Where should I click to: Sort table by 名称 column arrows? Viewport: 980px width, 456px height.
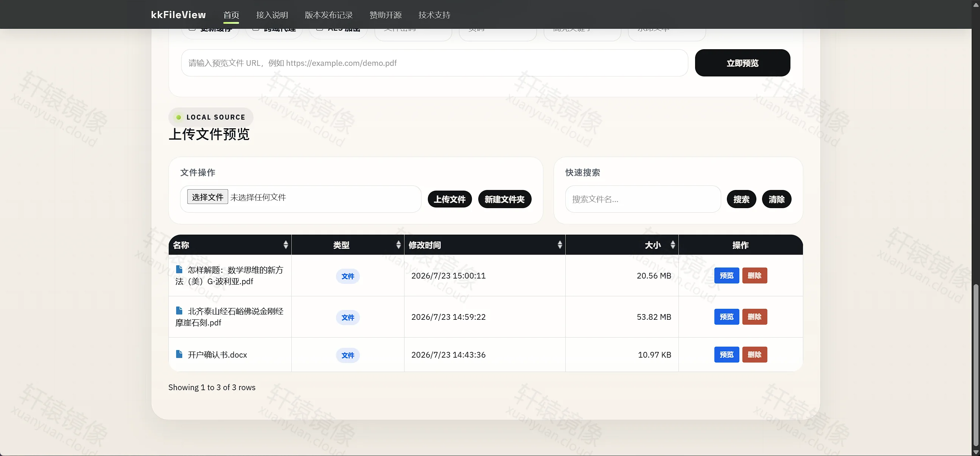[286, 245]
